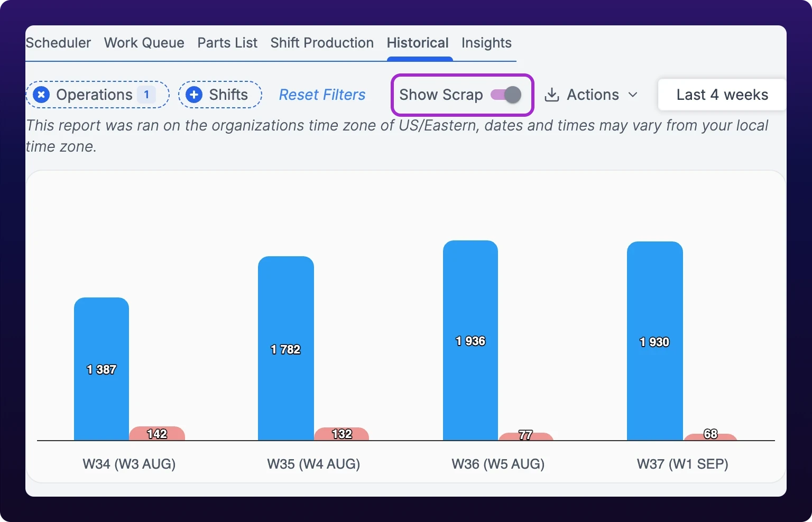Select the blue bar labeled 1 782
This screenshot has width=812, height=522.
tap(286, 348)
